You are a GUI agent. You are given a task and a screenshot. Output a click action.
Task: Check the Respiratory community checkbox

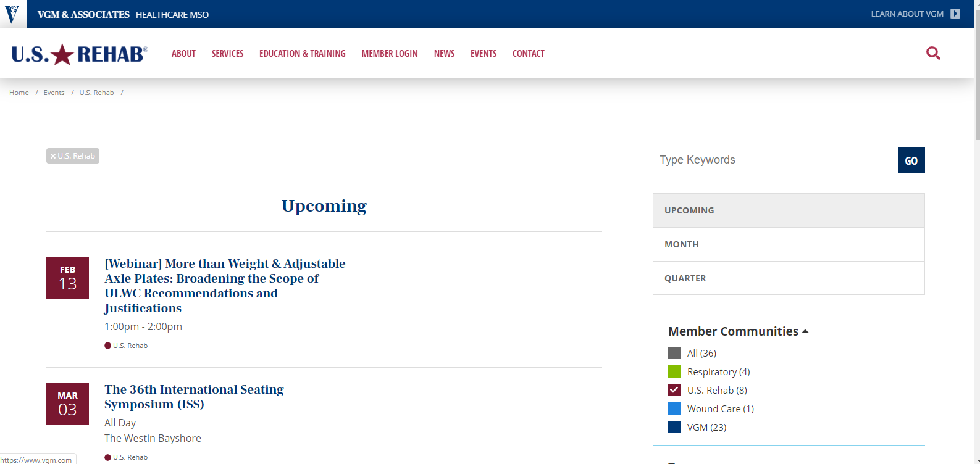[674, 371]
